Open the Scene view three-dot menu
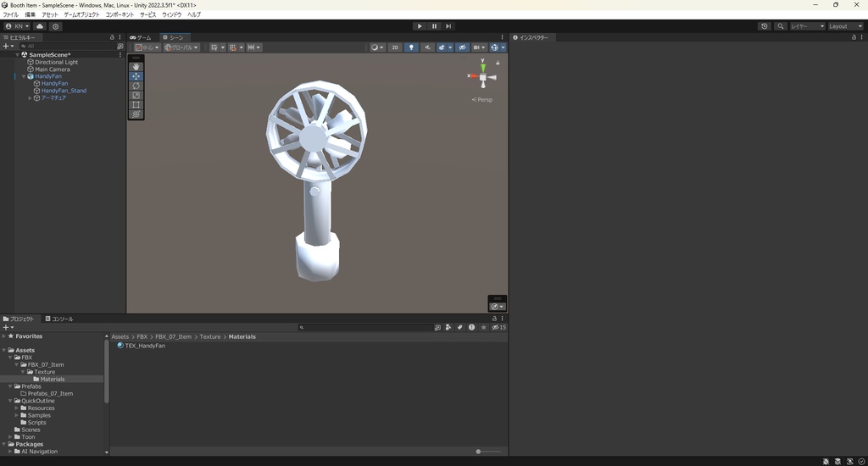 point(502,37)
